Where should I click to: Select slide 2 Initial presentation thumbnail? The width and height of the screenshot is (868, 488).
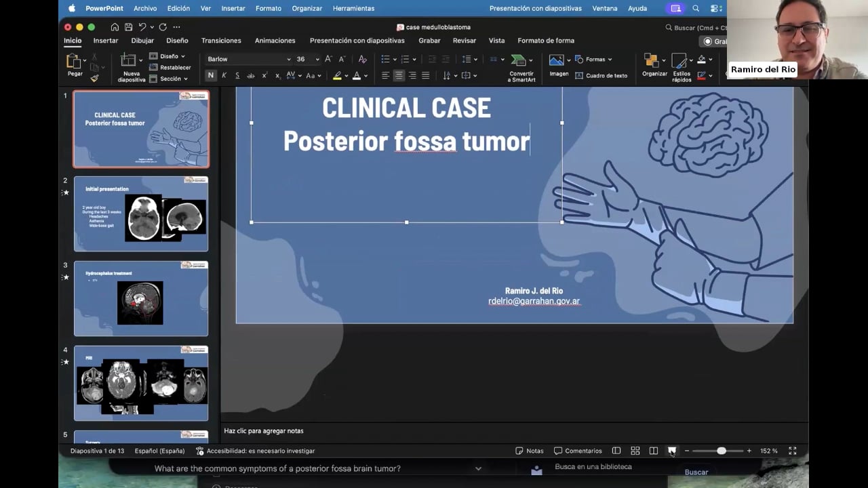[141, 213]
